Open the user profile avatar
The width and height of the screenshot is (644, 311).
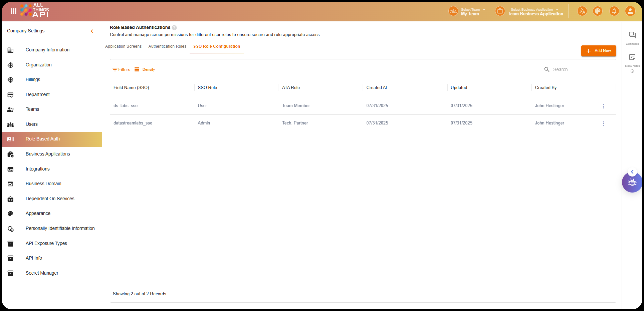pyautogui.click(x=630, y=11)
